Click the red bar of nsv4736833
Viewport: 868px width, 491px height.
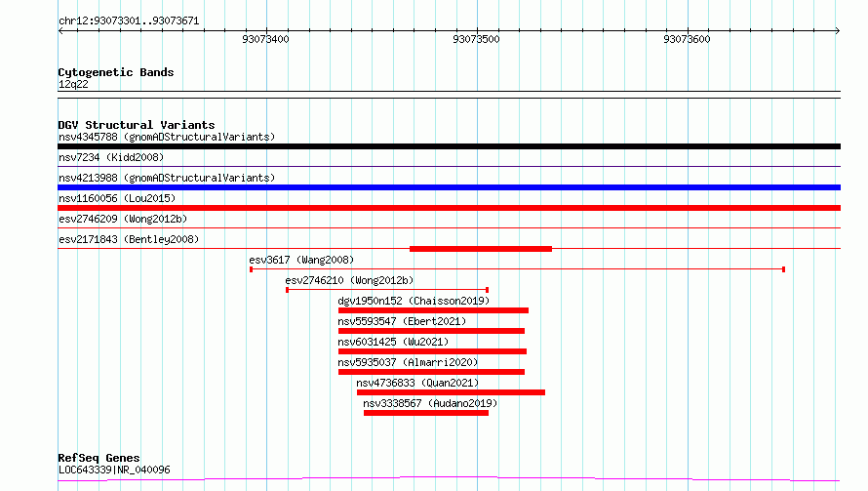(452, 392)
